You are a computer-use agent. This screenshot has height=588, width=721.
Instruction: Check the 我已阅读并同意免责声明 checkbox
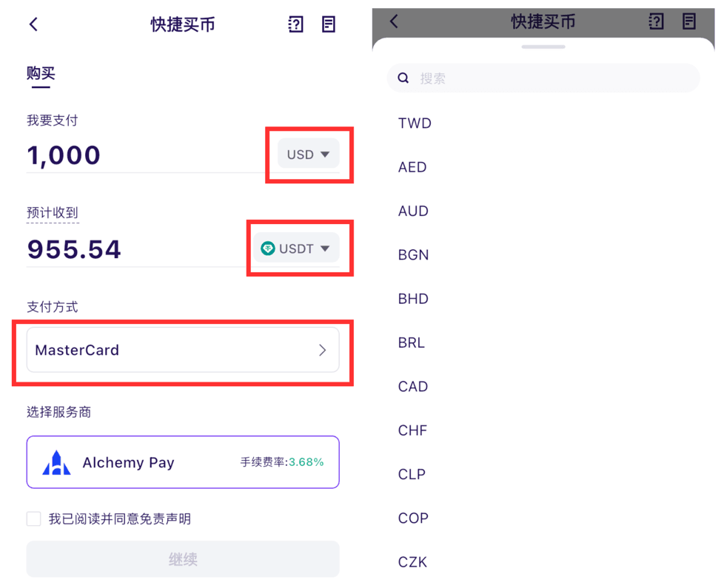click(x=33, y=518)
